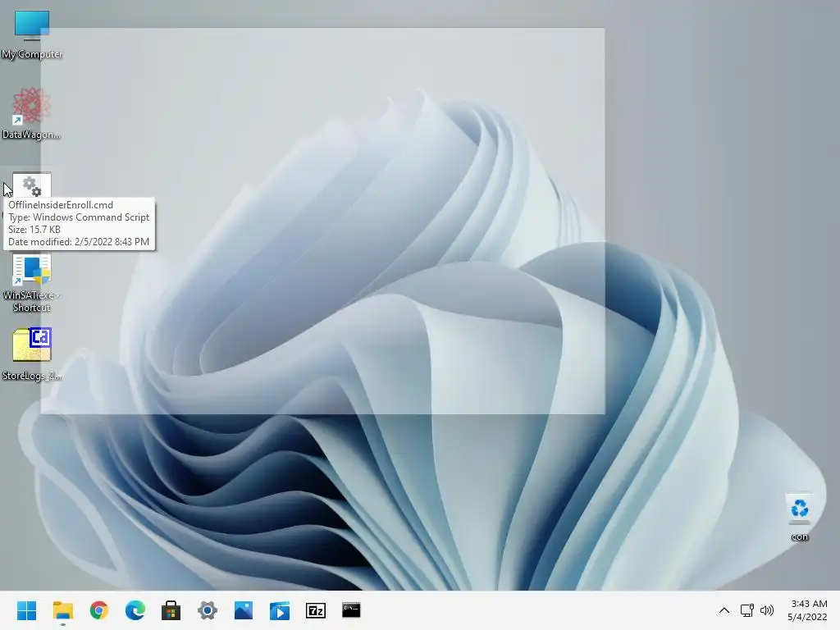Click the 'My Computer' icon label
This screenshot has width=840, height=630.
pyautogui.click(x=32, y=54)
